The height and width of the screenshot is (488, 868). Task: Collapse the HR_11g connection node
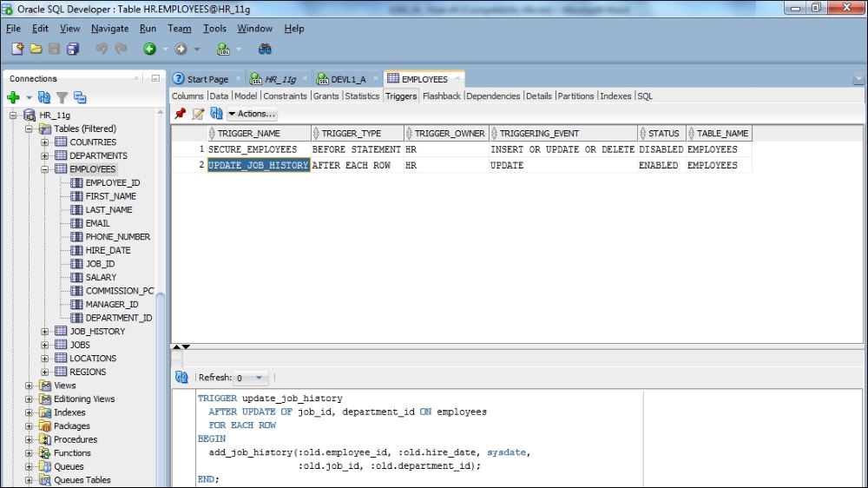click(13, 115)
